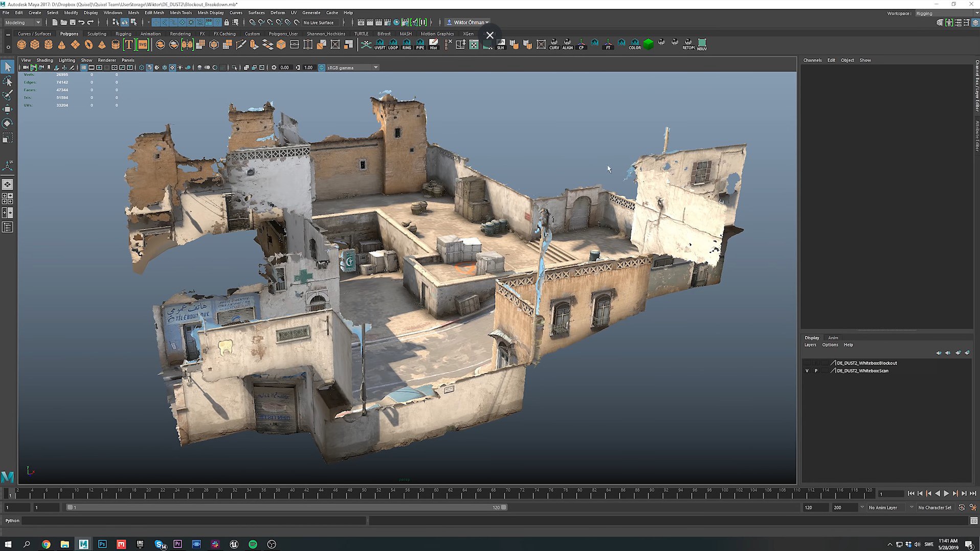Click the undo arrow in status line
This screenshot has width=980, height=551.
pyautogui.click(x=81, y=22)
